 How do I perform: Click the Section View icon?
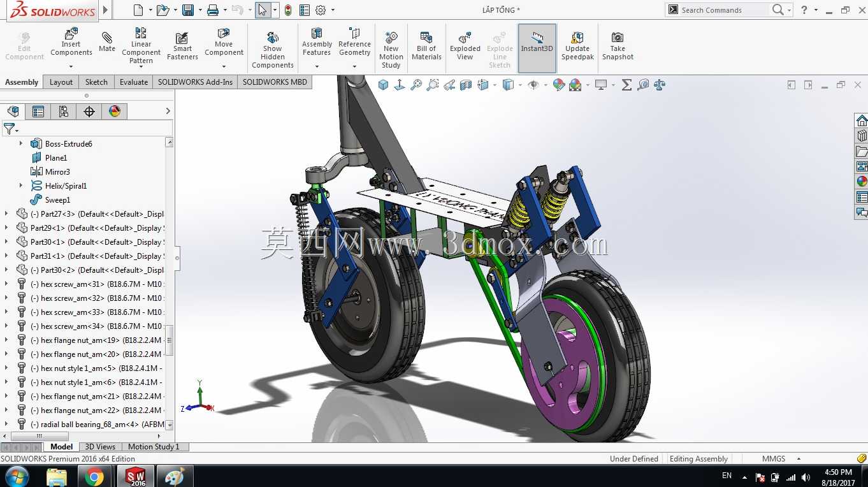(x=466, y=85)
